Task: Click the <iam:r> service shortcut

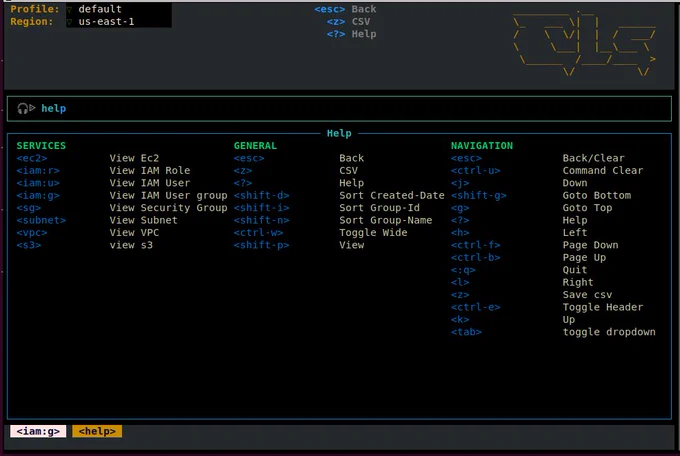Action: (38, 171)
